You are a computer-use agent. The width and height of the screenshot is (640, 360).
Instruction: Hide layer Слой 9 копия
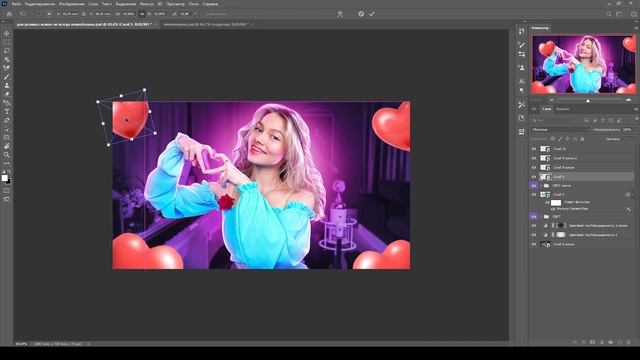pos(533,168)
